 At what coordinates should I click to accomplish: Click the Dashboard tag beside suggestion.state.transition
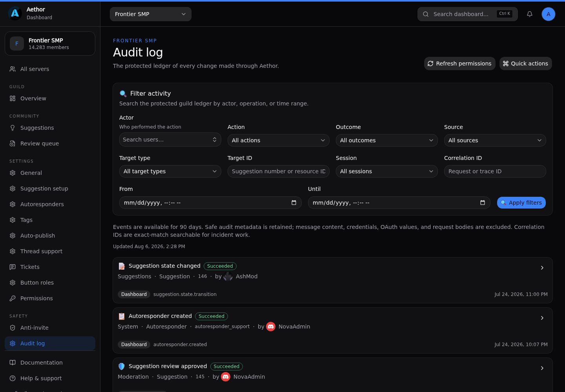click(x=134, y=294)
